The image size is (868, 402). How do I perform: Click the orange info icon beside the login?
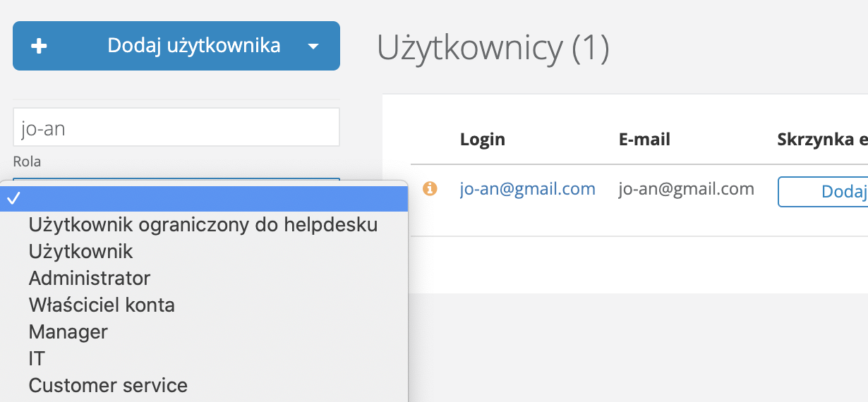pyautogui.click(x=430, y=189)
